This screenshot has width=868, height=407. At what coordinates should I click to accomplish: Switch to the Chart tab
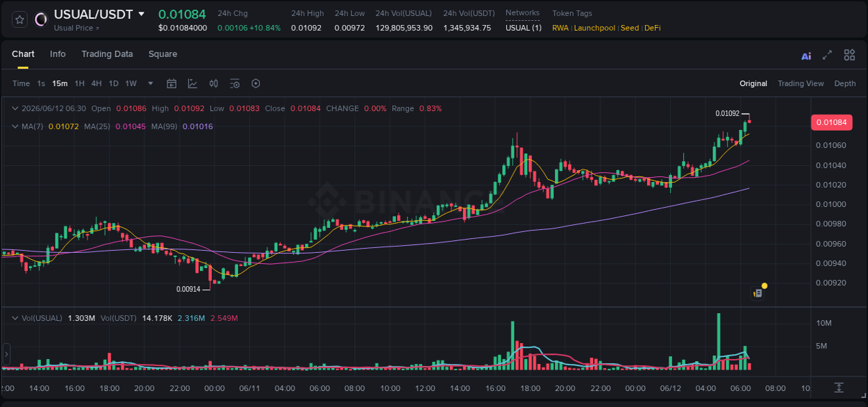(23, 54)
